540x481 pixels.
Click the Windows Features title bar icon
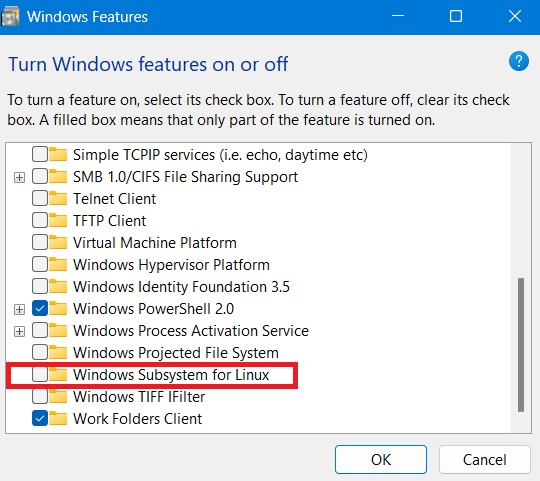pos(10,17)
